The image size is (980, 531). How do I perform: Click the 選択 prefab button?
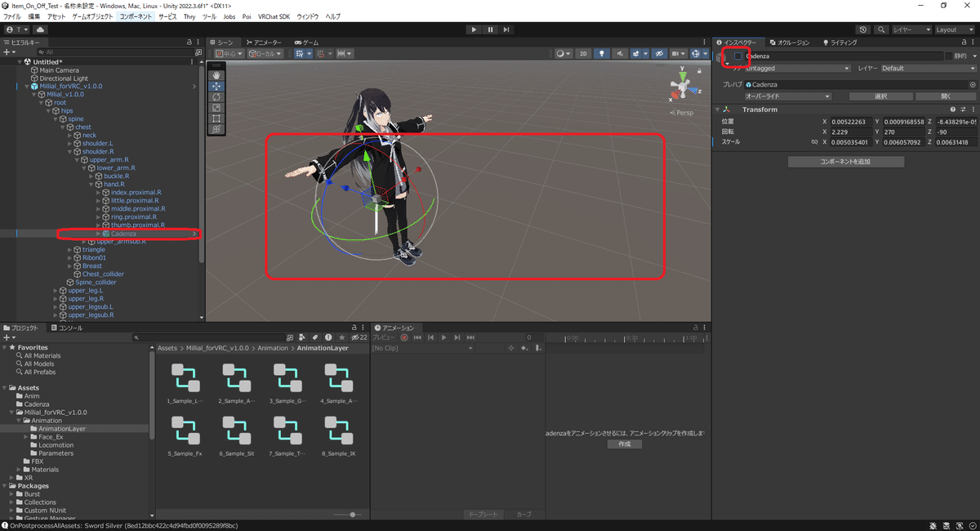(881, 96)
